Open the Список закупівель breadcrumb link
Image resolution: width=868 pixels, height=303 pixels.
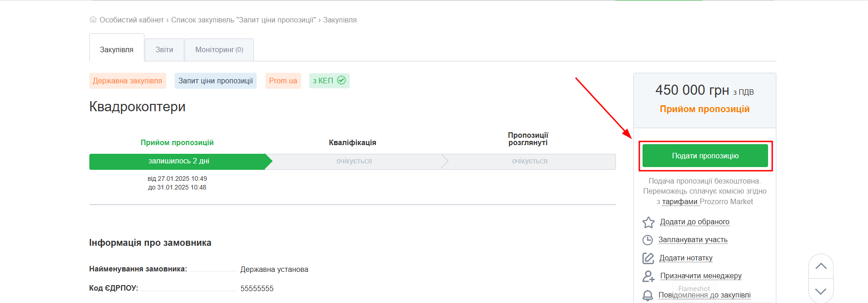click(243, 20)
